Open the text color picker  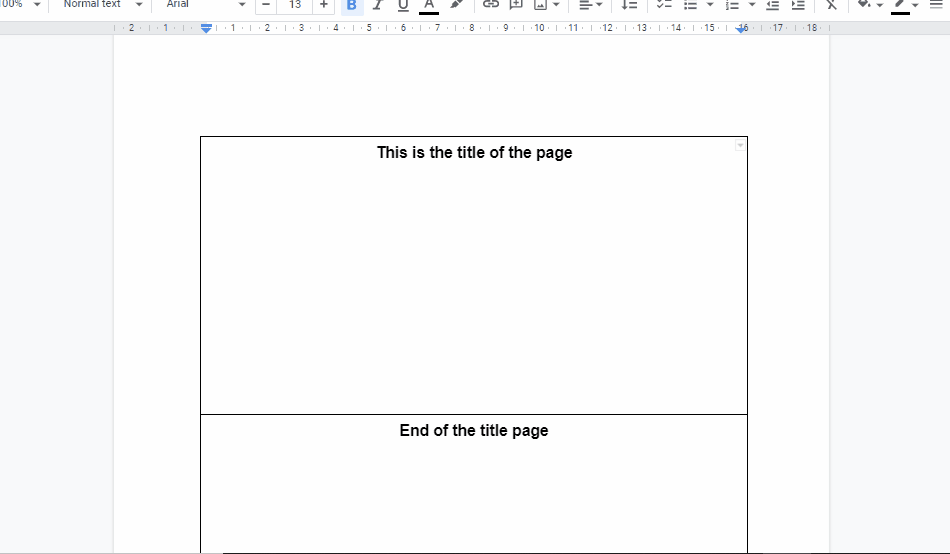coord(429,5)
